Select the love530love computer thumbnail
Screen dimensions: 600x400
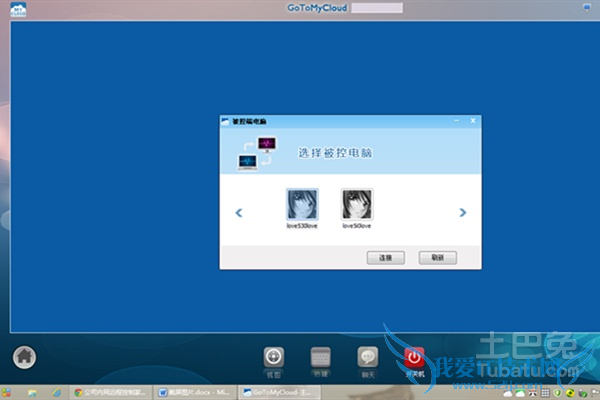[302, 204]
